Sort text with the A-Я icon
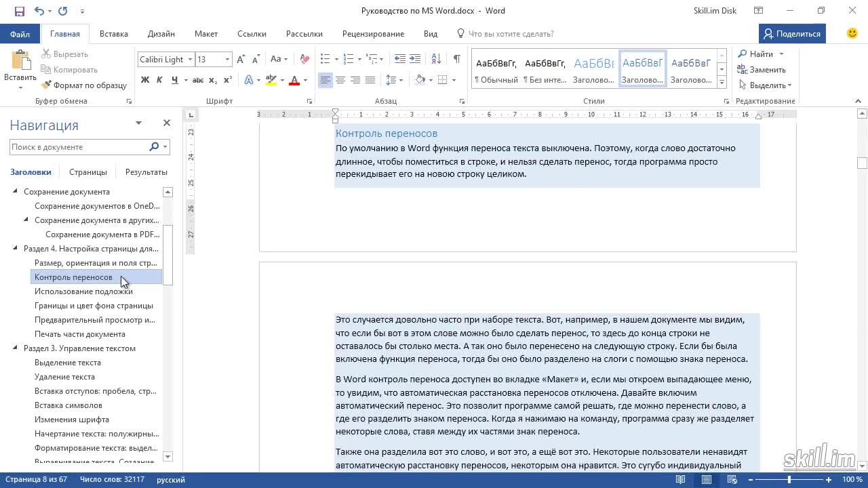868x488 pixels. pos(435,59)
